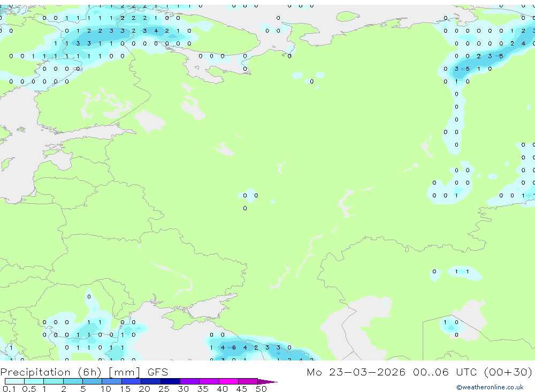Pick the 45–50 mm legend swatch
Viewport: 535px width, 392px height.
(x=248, y=381)
